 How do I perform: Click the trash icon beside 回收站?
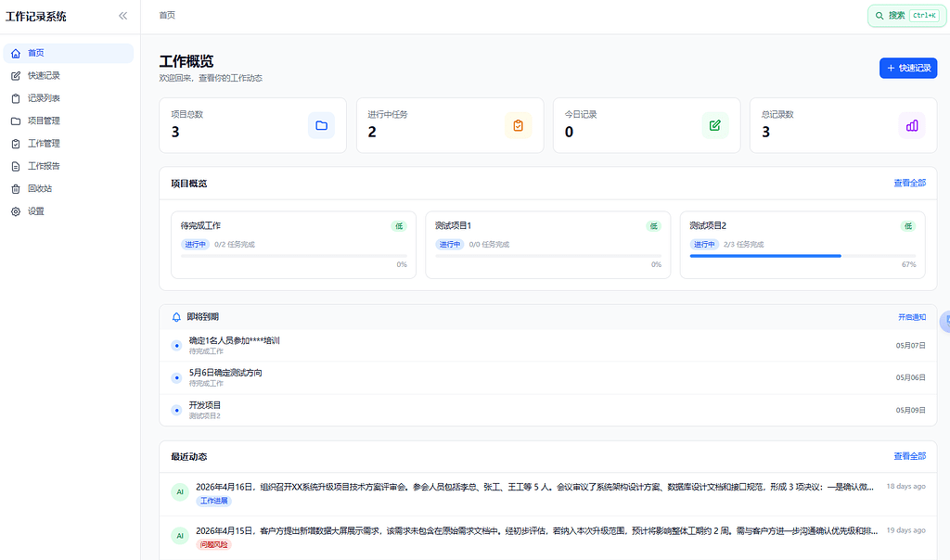(x=16, y=189)
